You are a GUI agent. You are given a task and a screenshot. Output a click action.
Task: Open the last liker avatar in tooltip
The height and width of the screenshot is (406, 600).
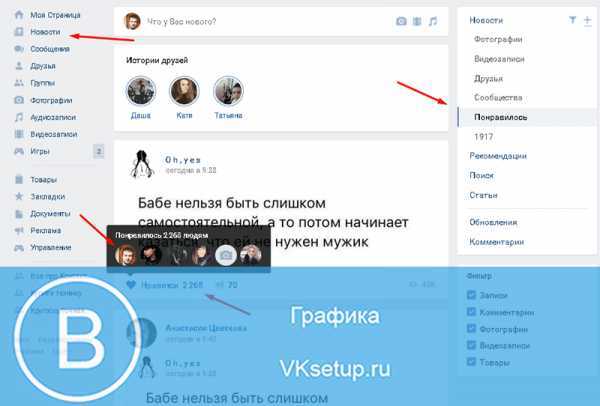250,255
